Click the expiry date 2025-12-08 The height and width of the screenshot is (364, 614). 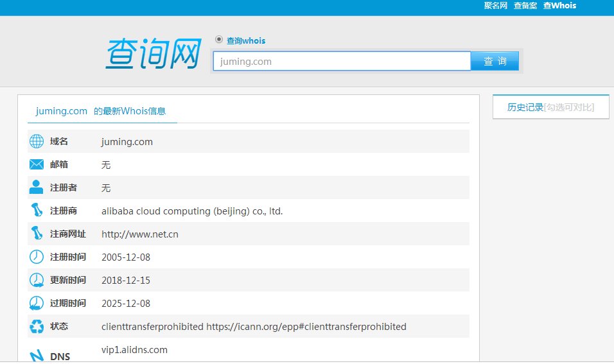pos(126,303)
